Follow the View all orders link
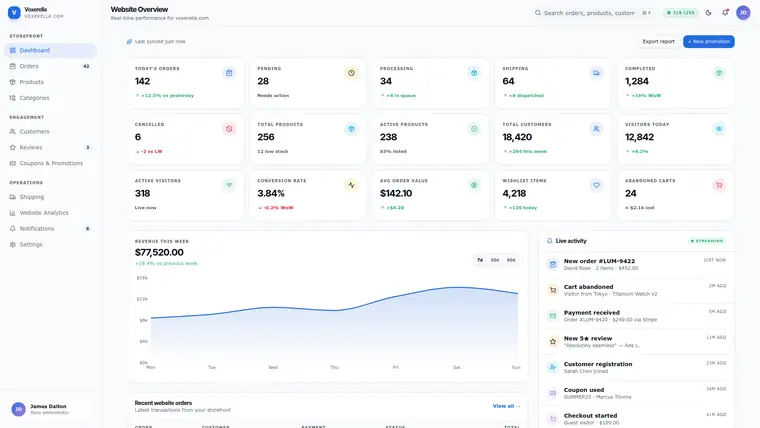760x428 pixels. pyautogui.click(x=507, y=406)
